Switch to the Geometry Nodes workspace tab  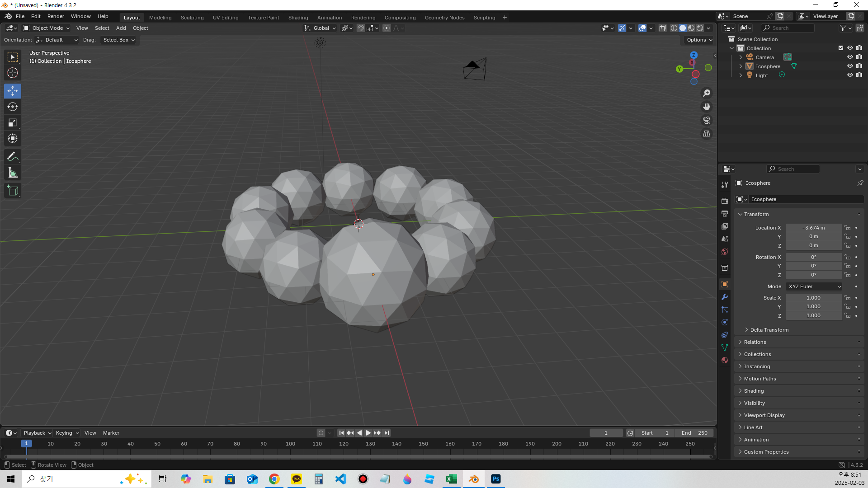[x=444, y=18]
